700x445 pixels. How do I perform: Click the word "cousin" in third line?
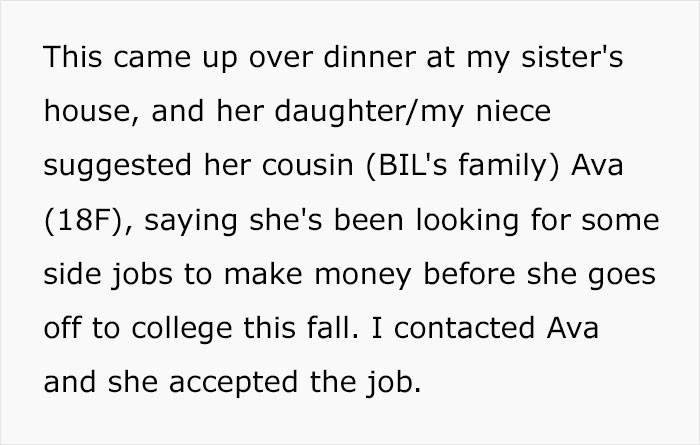click(x=308, y=165)
